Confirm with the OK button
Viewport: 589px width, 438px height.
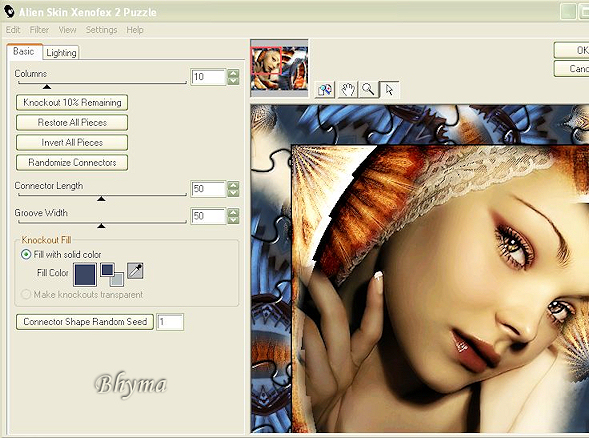pos(571,50)
